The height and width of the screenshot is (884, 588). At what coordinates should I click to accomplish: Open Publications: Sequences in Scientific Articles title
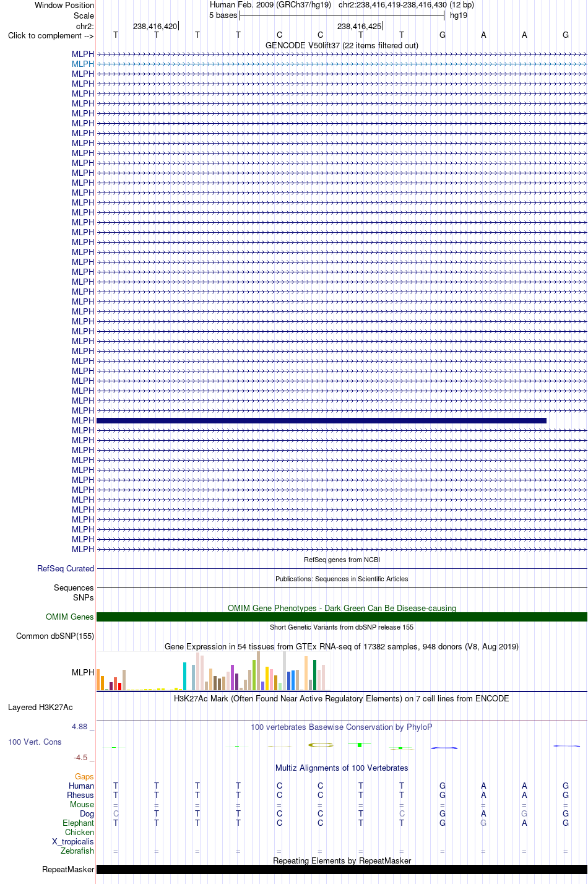[x=342, y=579]
